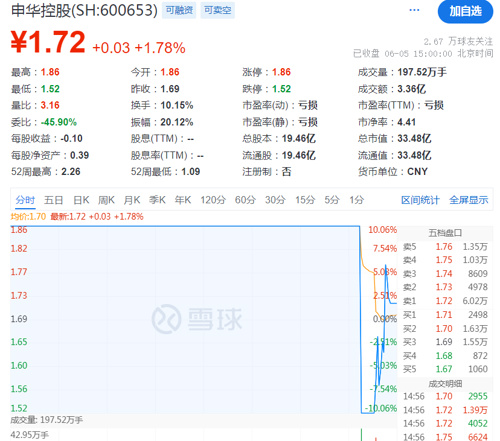Switch to the 周K chart tab
The height and width of the screenshot is (441, 500).
(x=106, y=200)
